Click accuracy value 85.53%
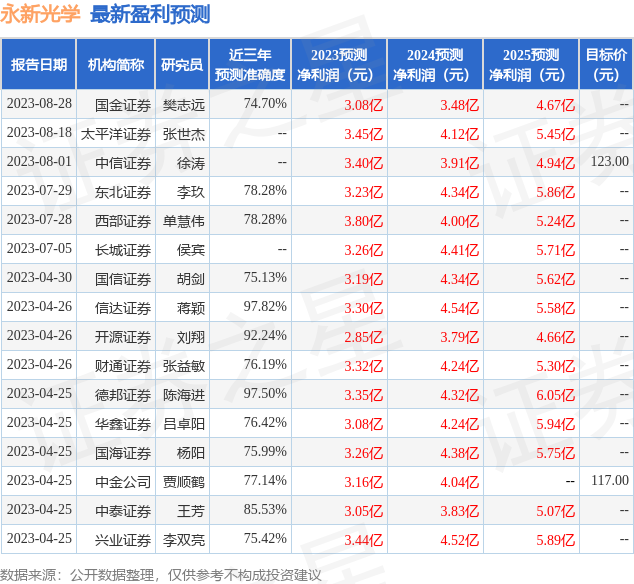 coord(265,510)
